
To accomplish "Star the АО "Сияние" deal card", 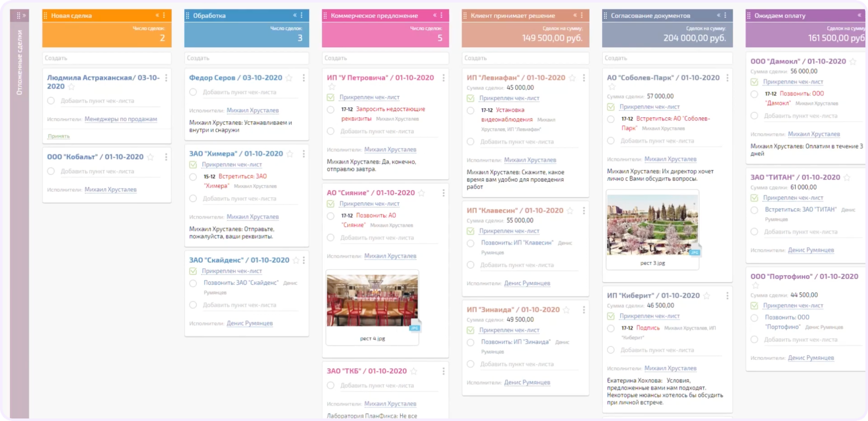I will click(x=421, y=193).
